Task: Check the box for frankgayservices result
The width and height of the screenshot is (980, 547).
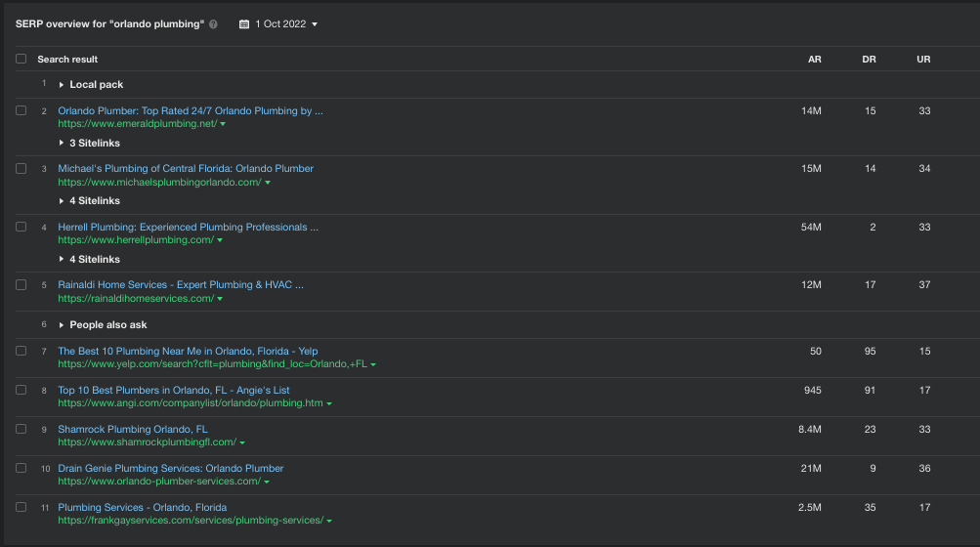Action: [x=21, y=508]
